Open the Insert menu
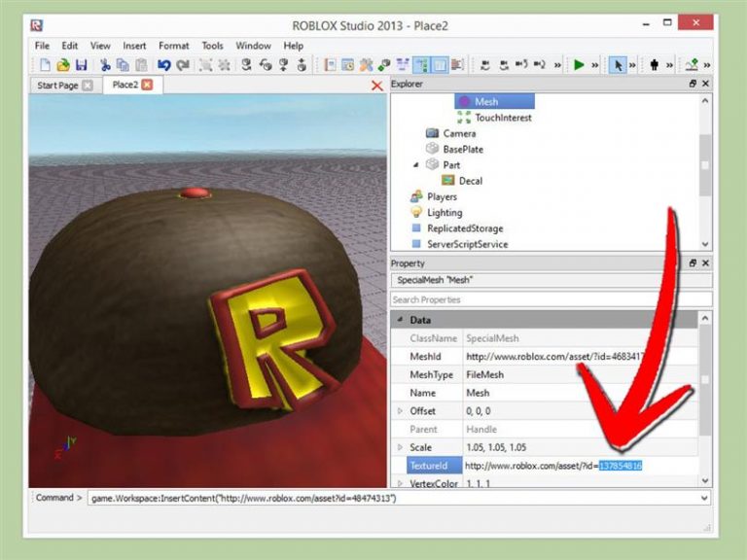 [x=134, y=46]
